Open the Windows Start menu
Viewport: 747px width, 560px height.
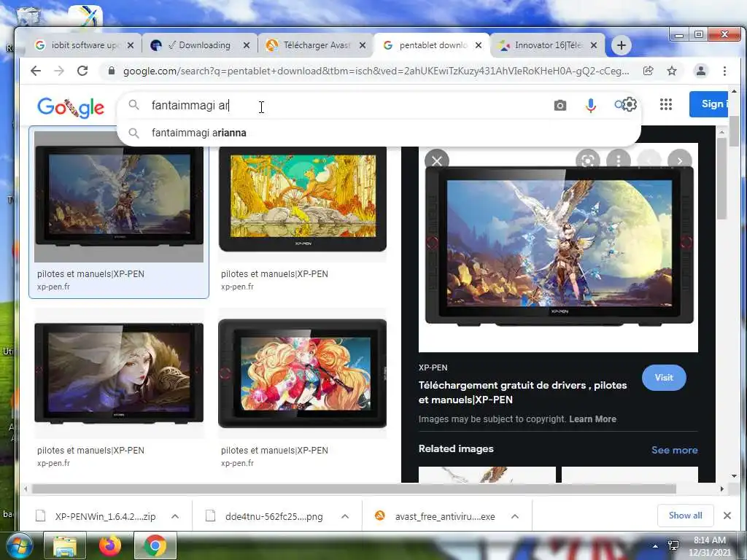(18, 545)
